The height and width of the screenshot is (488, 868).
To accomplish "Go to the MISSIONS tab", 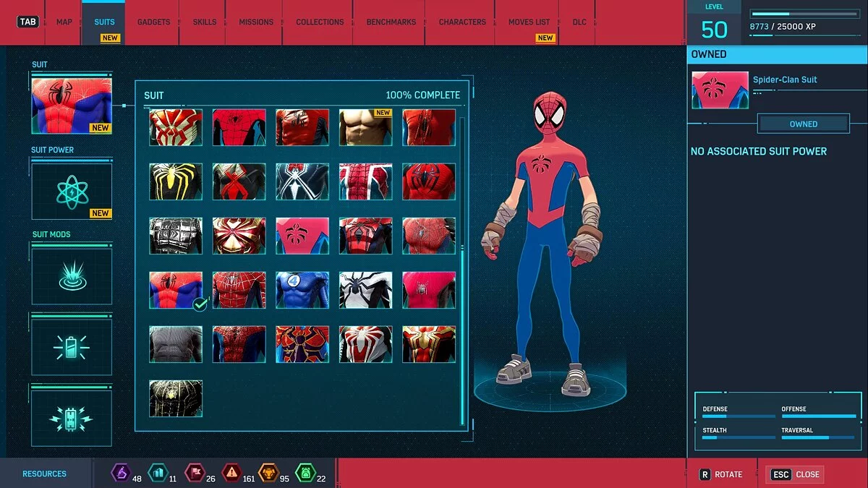I will 256,22.
